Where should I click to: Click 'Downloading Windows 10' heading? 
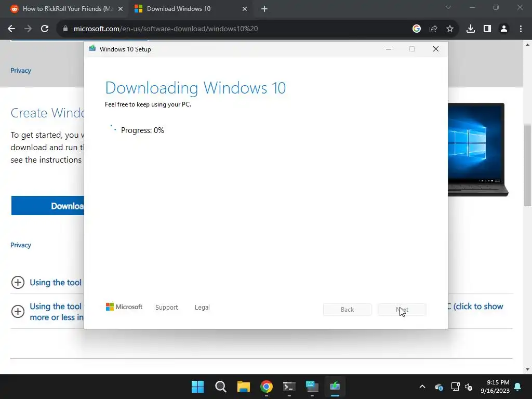195,88
